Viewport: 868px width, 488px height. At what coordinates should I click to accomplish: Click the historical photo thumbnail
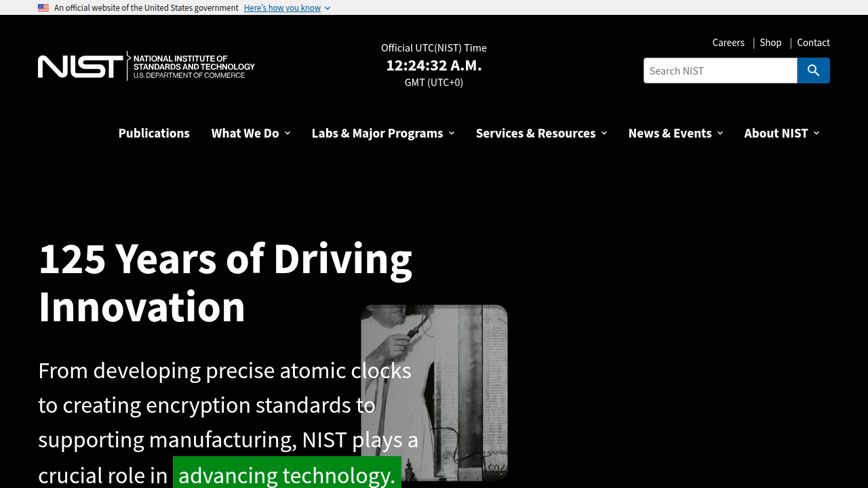coord(434,392)
